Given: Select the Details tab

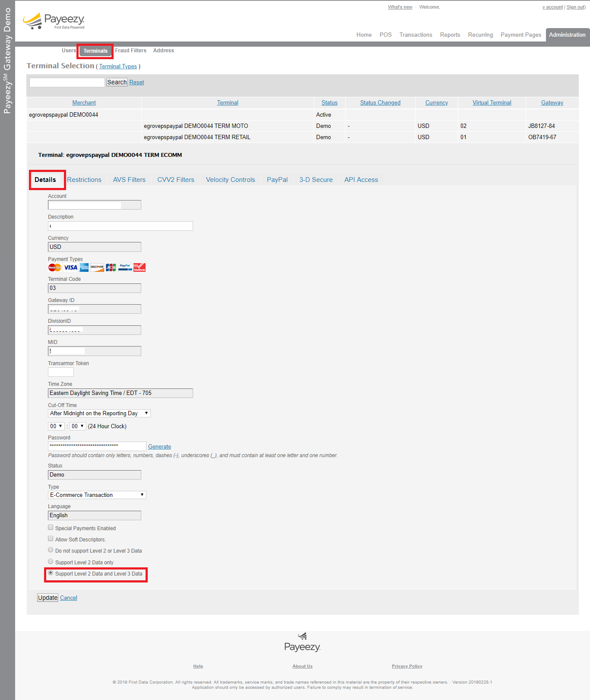Looking at the screenshot, I should tap(45, 180).
